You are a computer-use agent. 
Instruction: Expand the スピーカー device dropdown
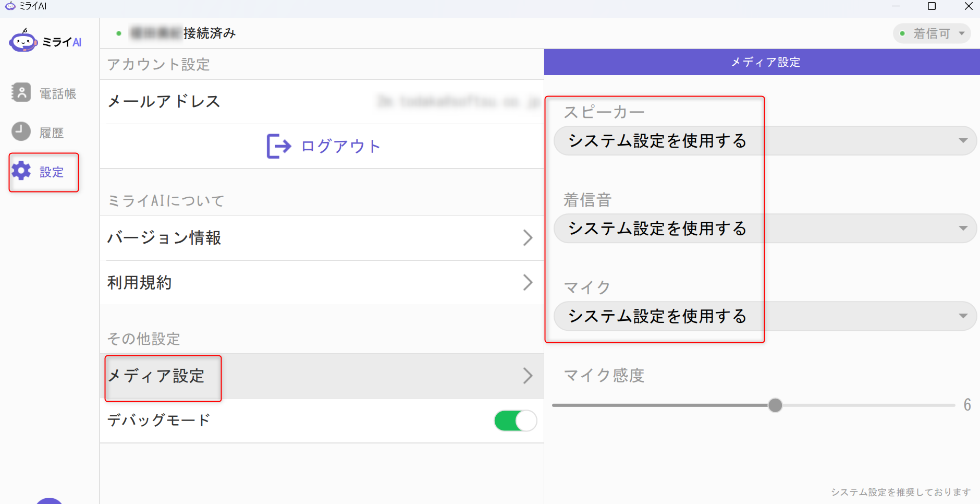click(x=765, y=141)
